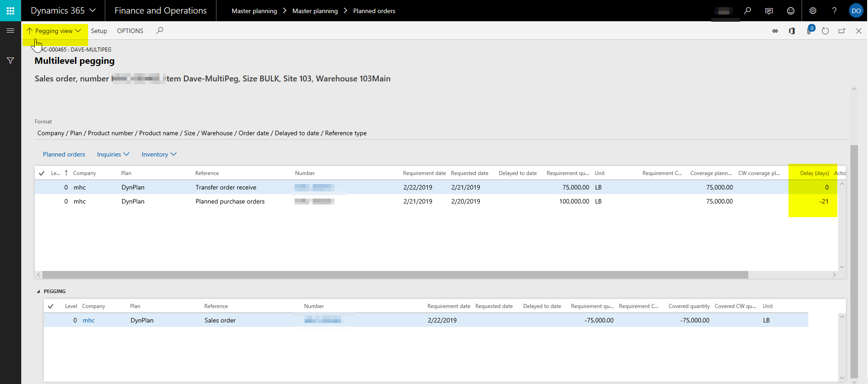Open the Inventory dropdown menu
The height and width of the screenshot is (384, 868).
[159, 154]
